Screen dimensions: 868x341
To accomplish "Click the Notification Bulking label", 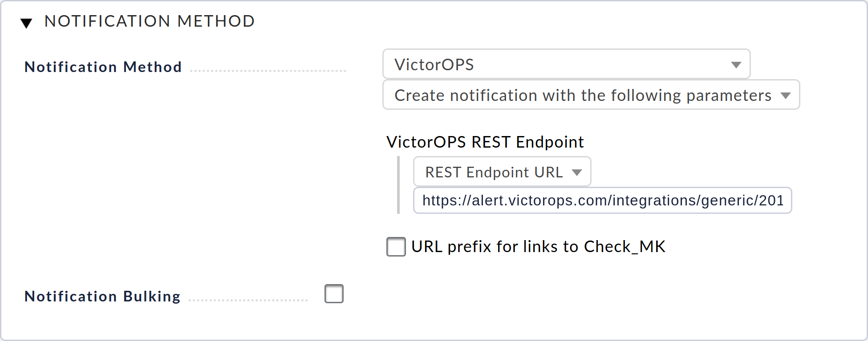I will point(102,296).
